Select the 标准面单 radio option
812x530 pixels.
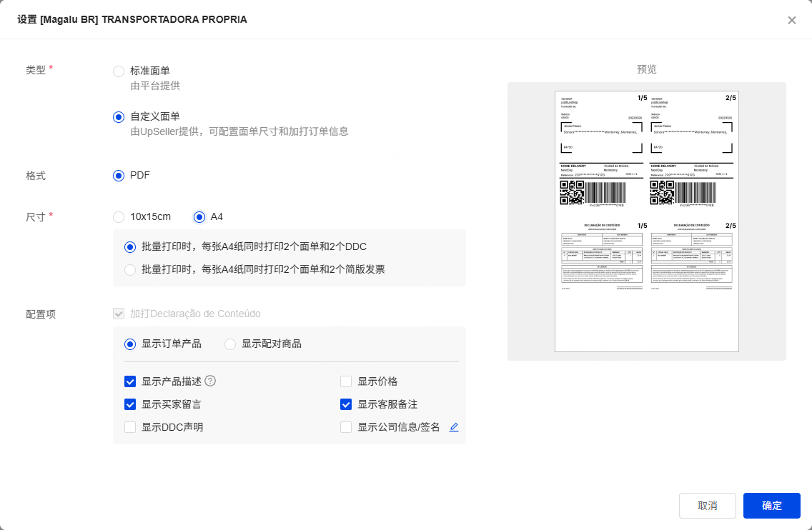119,71
